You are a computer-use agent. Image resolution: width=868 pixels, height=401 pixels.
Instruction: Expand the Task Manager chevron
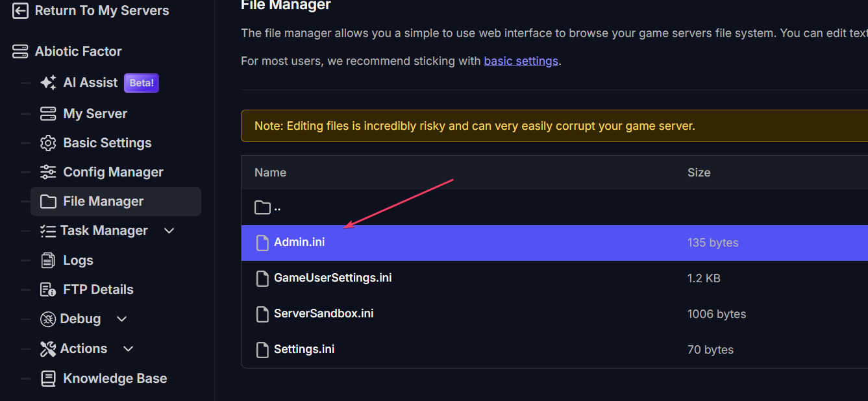[x=169, y=230]
